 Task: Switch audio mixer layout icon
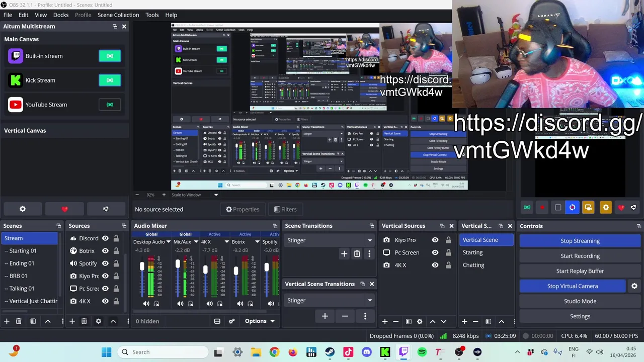(x=217, y=321)
